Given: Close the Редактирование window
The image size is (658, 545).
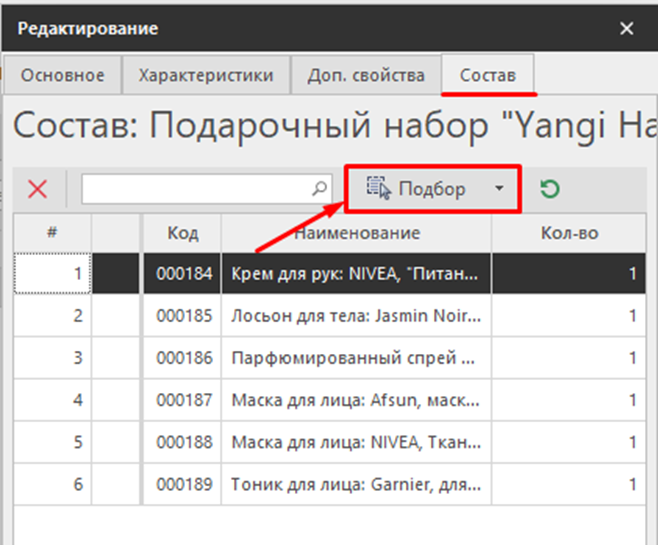Looking at the screenshot, I should (627, 29).
